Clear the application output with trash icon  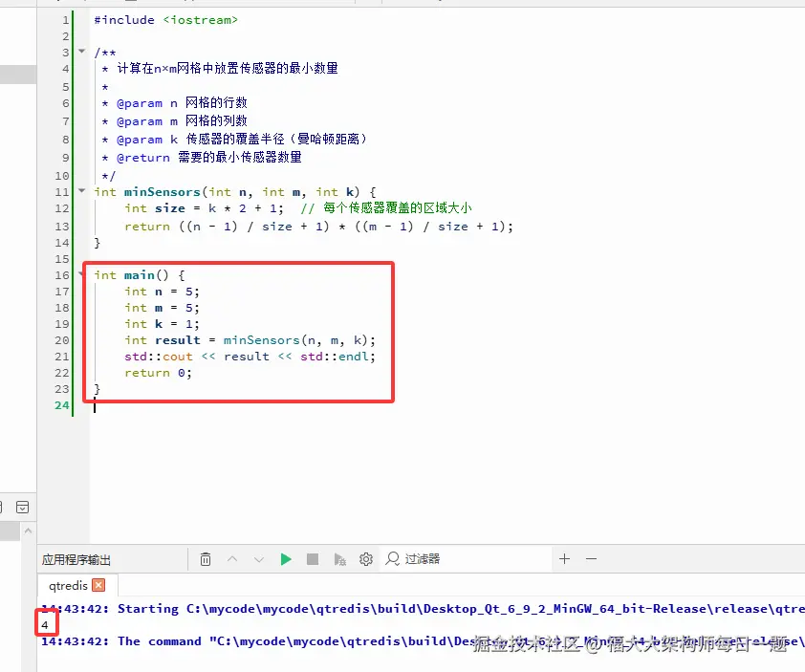coord(206,559)
